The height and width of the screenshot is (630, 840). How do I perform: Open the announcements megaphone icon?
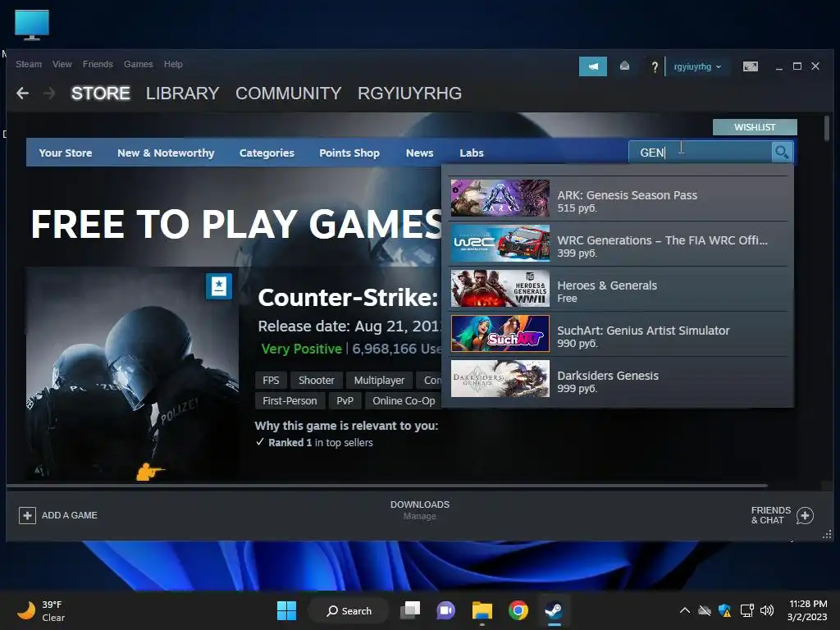[592, 66]
